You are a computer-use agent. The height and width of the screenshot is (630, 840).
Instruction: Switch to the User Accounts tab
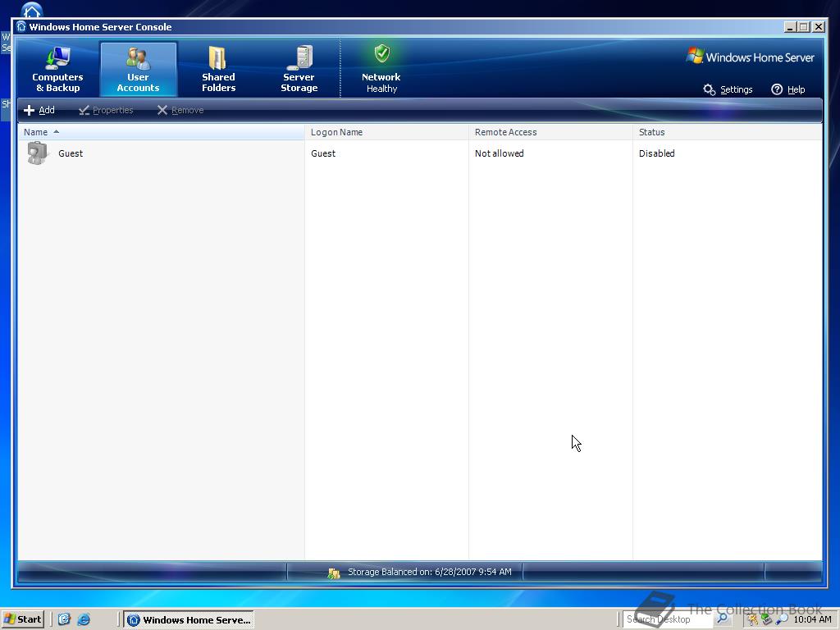tap(138, 69)
